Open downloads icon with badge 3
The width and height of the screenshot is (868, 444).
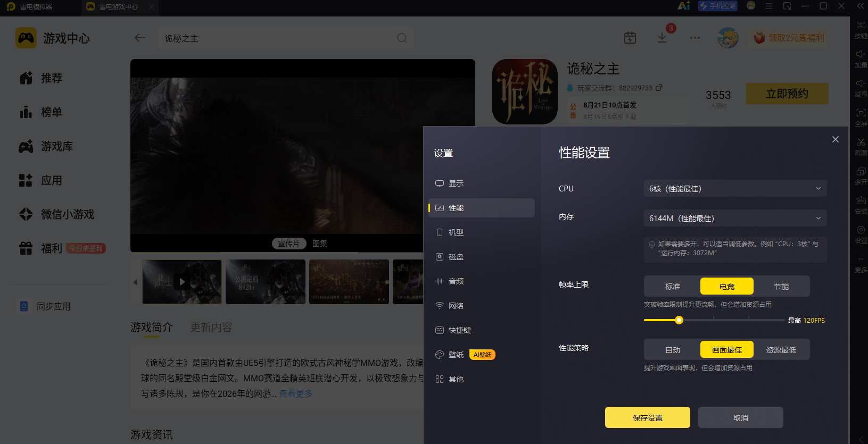[662, 38]
